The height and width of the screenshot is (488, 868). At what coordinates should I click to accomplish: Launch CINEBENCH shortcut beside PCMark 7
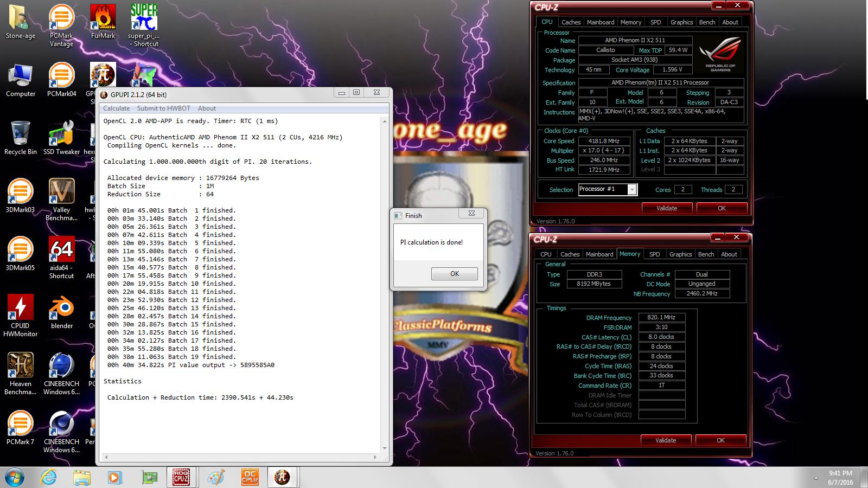[x=61, y=432]
